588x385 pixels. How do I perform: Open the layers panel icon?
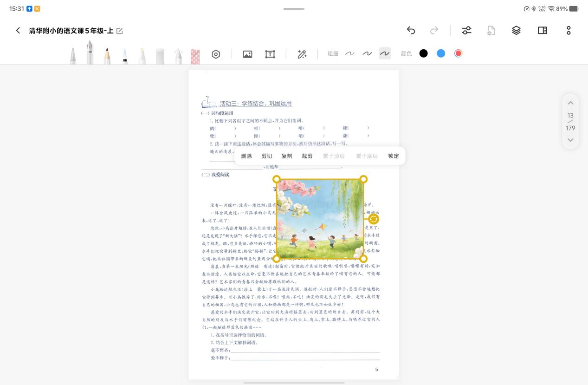516,31
